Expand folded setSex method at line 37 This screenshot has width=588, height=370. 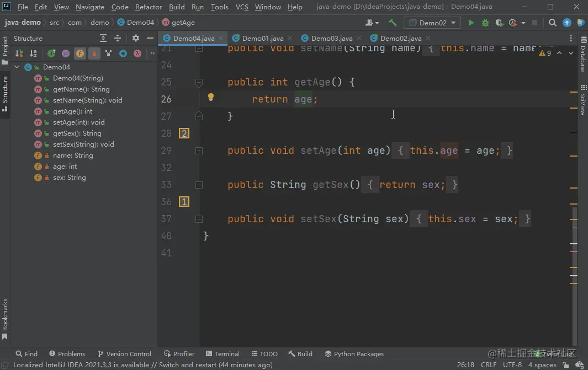[199, 219]
